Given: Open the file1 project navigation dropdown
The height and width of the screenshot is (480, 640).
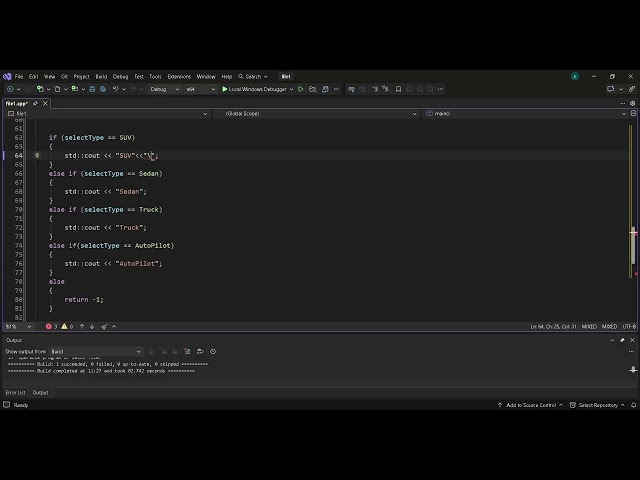Looking at the screenshot, I should 108,113.
